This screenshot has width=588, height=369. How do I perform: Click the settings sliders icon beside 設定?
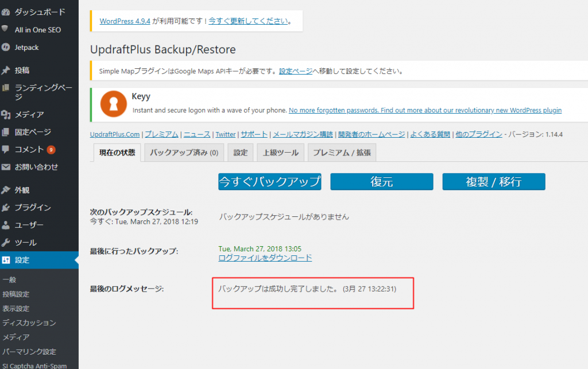tap(6, 260)
